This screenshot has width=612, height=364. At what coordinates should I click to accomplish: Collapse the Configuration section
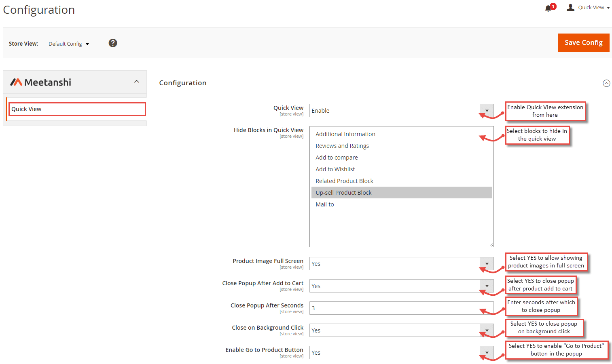(x=606, y=83)
